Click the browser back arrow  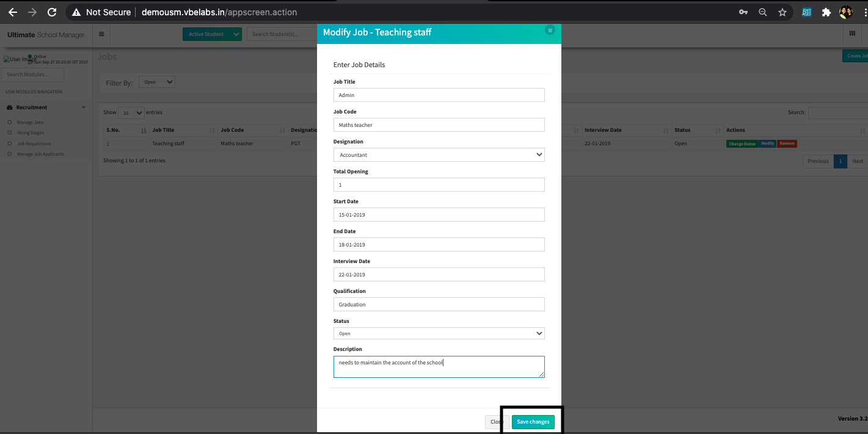[x=12, y=12]
